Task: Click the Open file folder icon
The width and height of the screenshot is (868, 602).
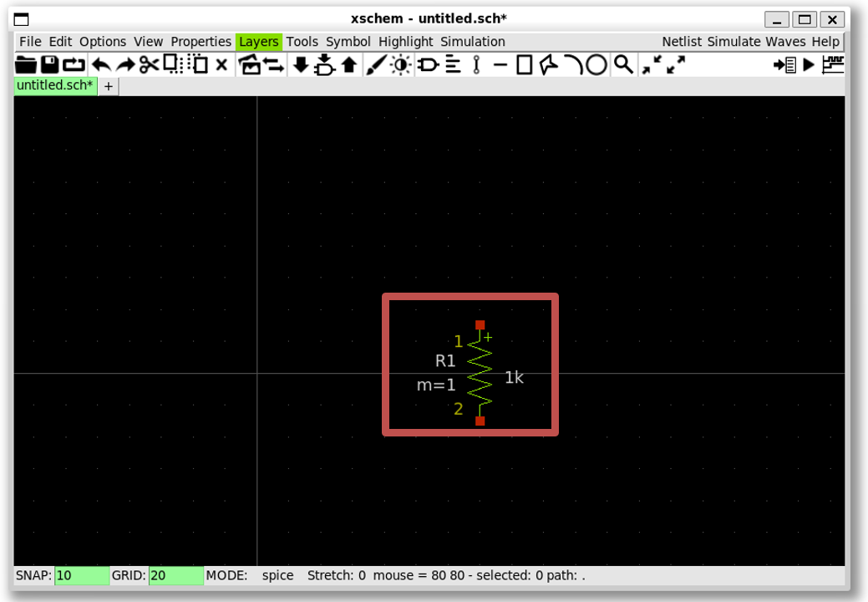Action: 26,64
